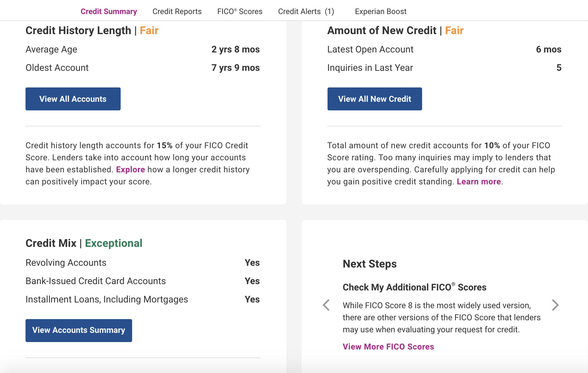Click the View Accounts Summary button
This screenshot has height=373, width=588.
point(79,330)
